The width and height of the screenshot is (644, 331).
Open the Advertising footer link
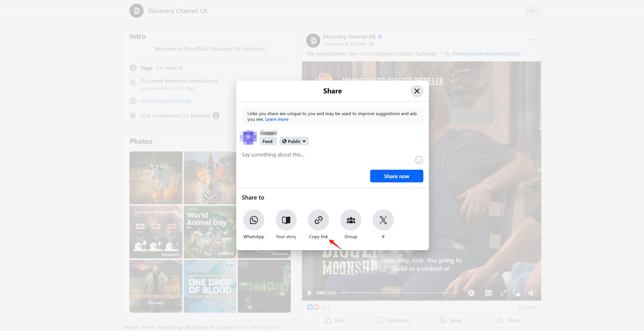[x=169, y=327]
